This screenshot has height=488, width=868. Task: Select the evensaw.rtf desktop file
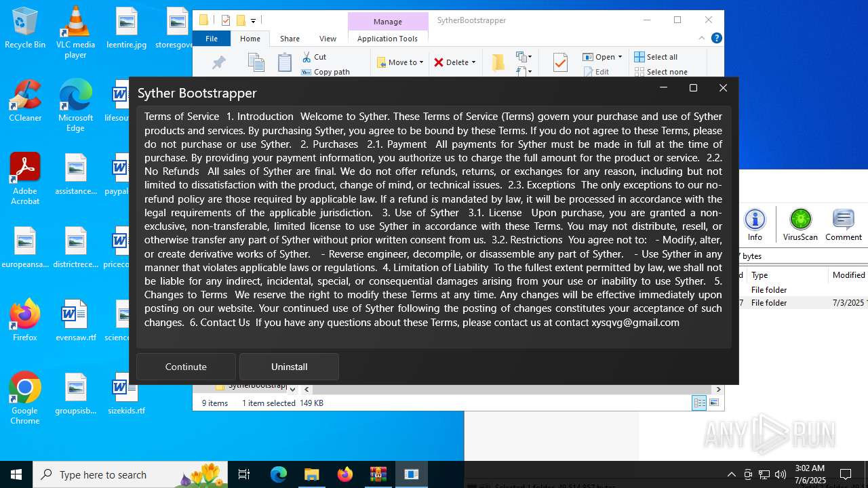(75, 320)
